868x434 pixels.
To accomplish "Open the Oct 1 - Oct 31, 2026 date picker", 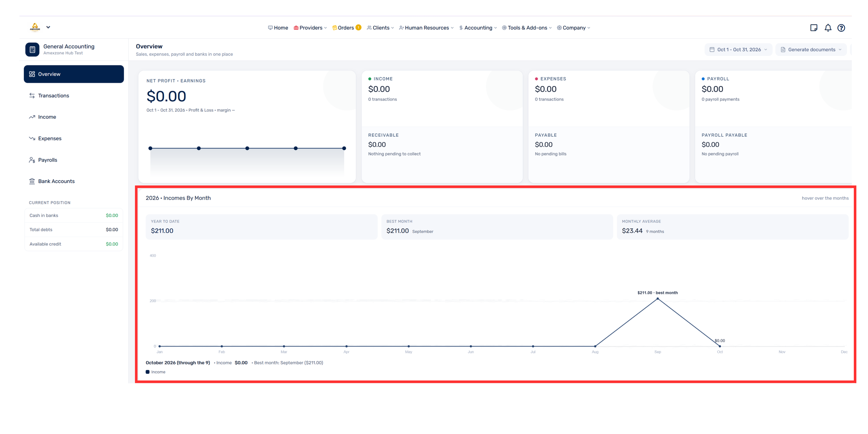I will 738,49.
